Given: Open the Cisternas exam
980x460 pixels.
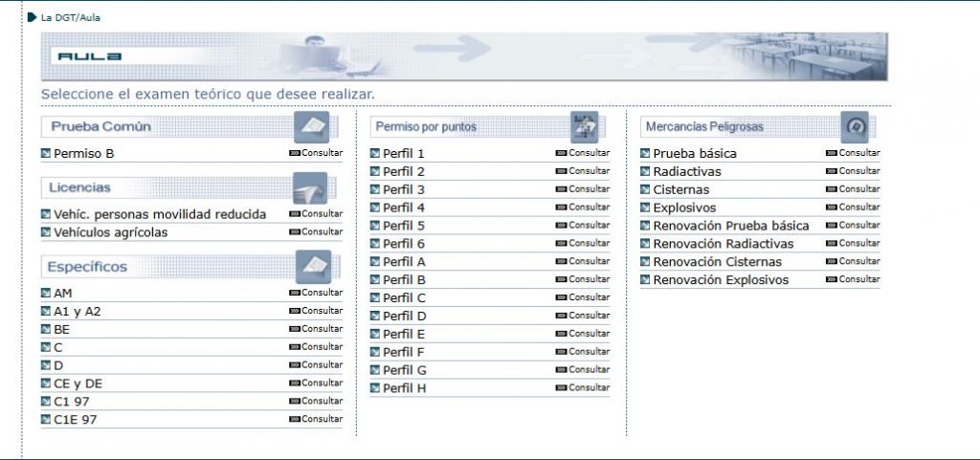Looking at the screenshot, I should pos(680,189).
